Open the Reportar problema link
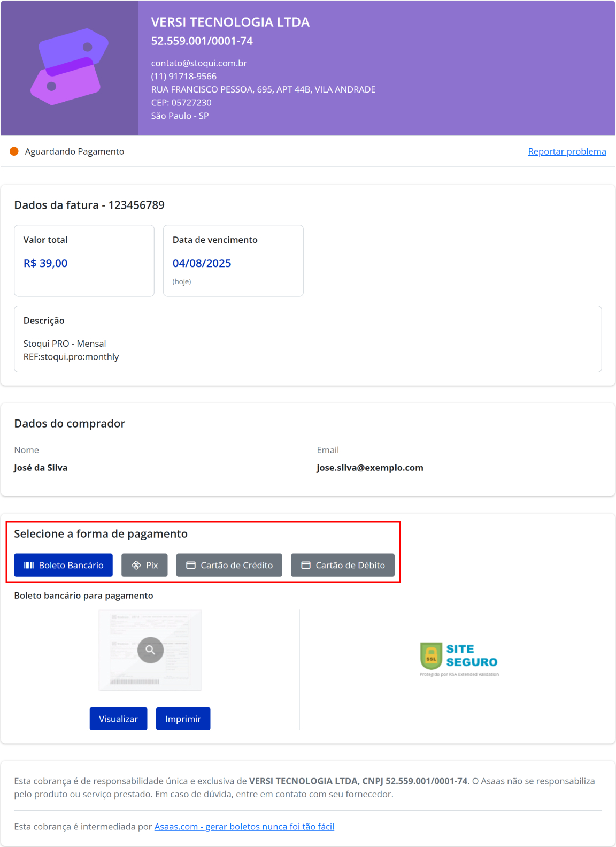The height and width of the screenshot is (847, 616). [567, 151]
